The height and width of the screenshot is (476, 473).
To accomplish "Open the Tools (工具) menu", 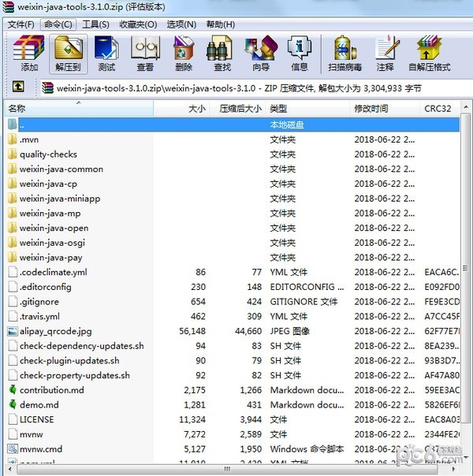I will click(95, 24).
